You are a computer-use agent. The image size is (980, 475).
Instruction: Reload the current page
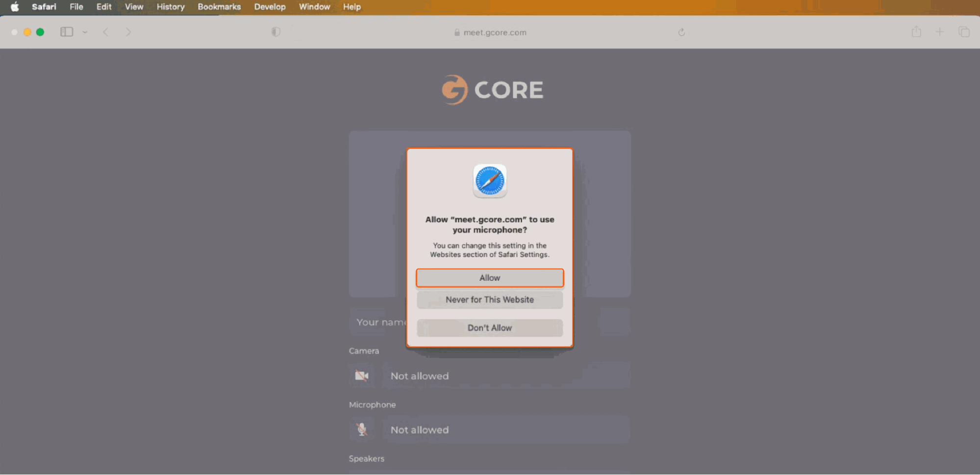click(x=681, y=32)
